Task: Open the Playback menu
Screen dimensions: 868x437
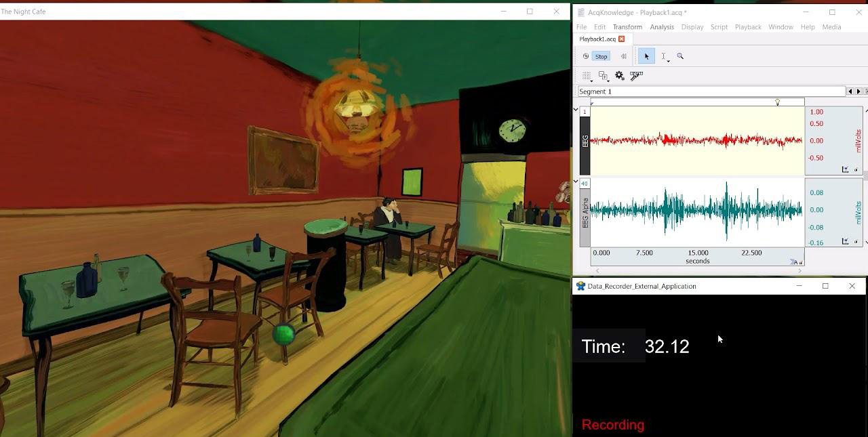Action: (748, 27)
